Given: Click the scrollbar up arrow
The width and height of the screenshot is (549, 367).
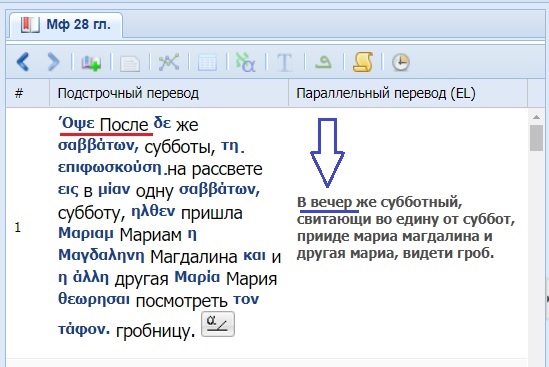Looking at the screenshot, I should [536, 117].
